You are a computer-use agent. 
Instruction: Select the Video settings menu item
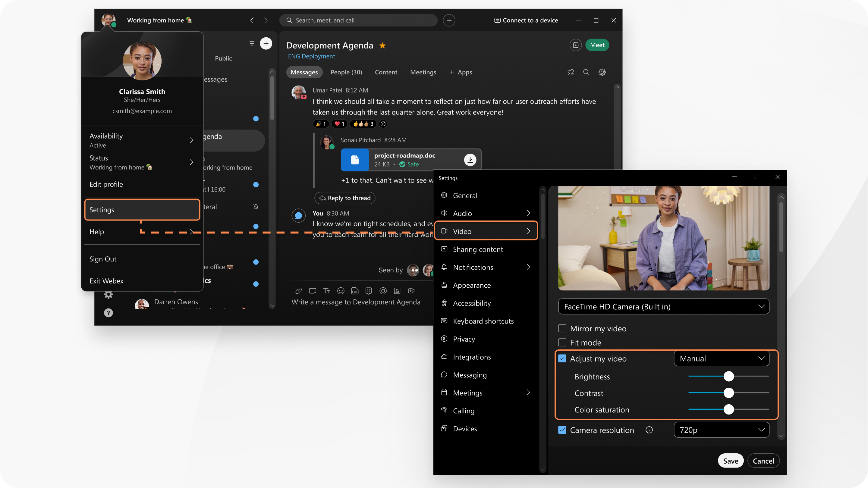tap(485, 231)
